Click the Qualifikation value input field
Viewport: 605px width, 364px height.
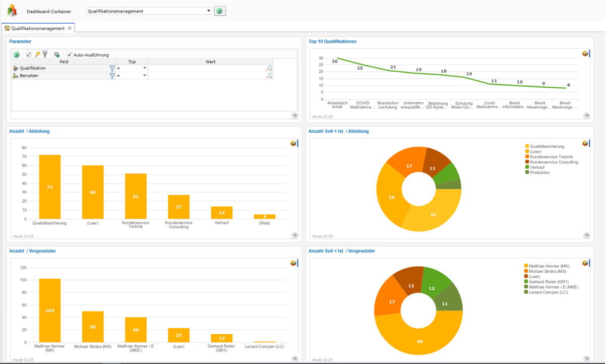207,68
